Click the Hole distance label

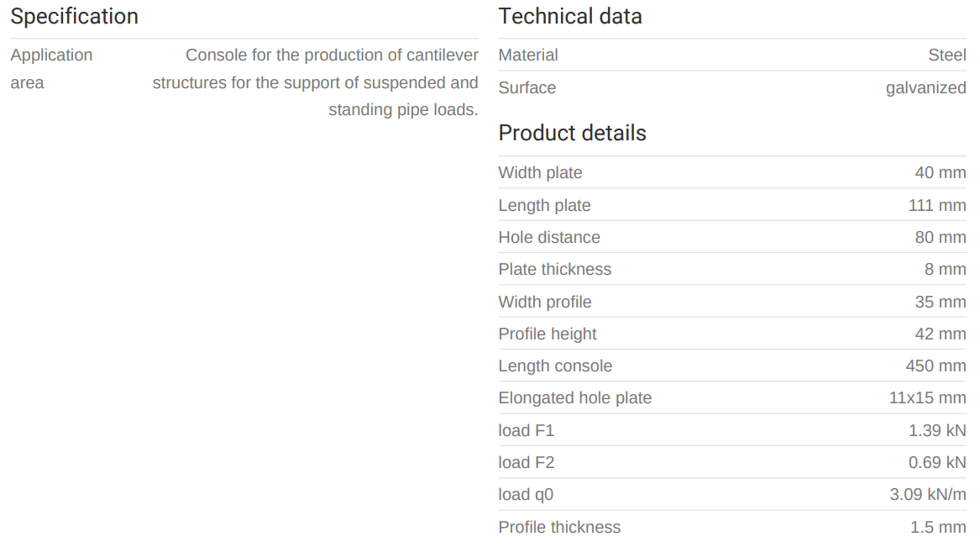(549, 238)
